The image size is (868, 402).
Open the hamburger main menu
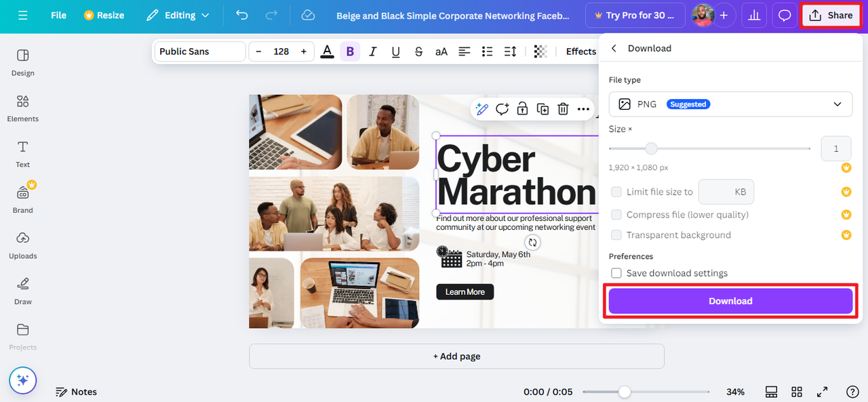tap(23, 15)
